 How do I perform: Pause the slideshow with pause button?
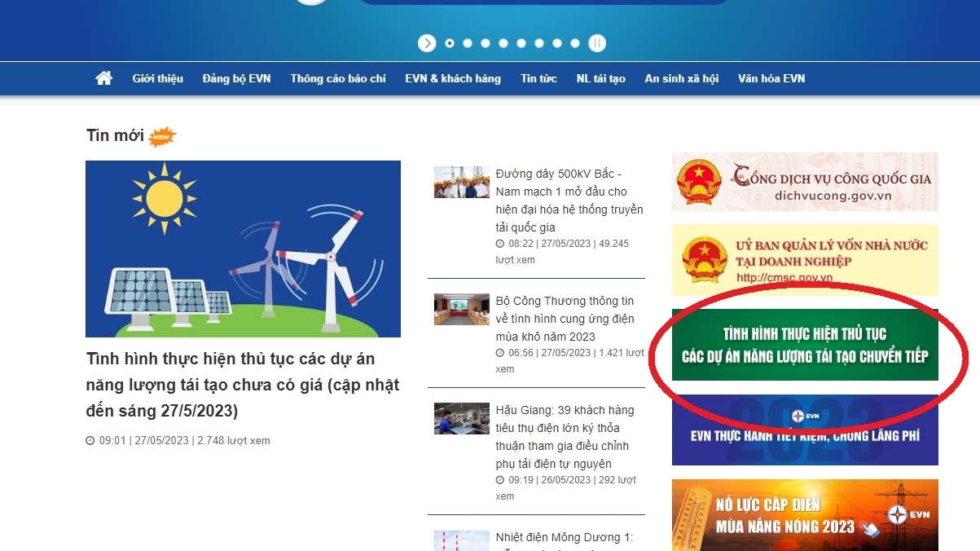coord(597,43)
